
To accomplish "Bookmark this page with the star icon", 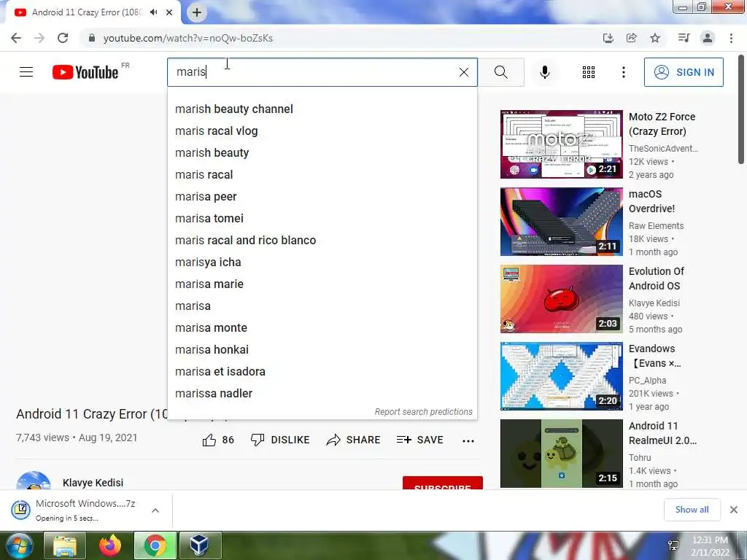I will click(x=655, y=38).
